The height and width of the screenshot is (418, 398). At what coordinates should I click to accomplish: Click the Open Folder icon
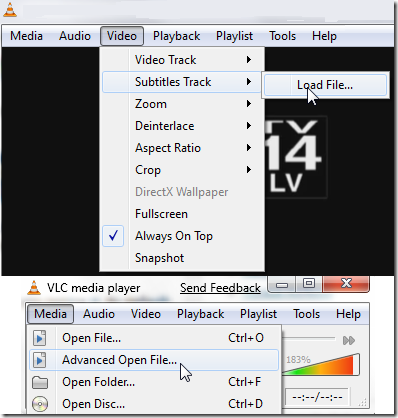click(x=40, y=382)
